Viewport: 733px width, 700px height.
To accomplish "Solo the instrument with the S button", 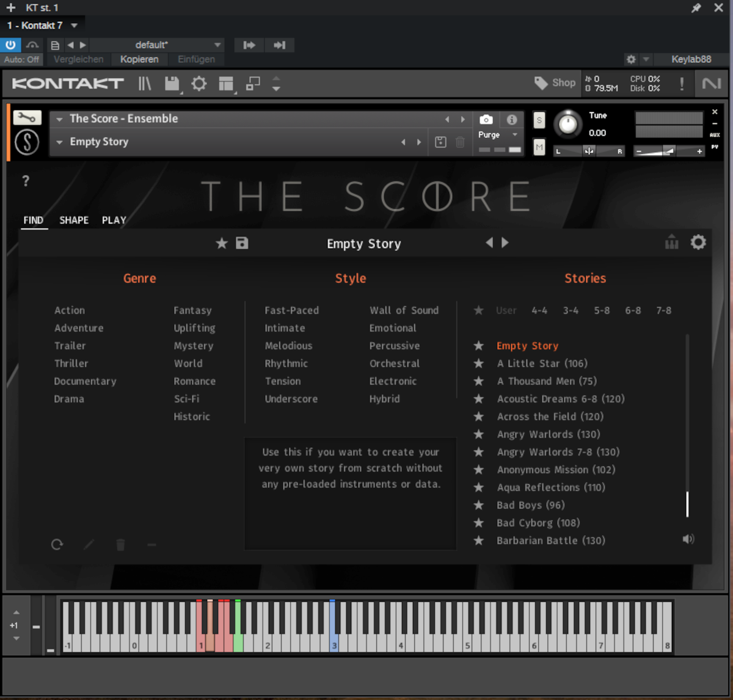I will 539,120.
